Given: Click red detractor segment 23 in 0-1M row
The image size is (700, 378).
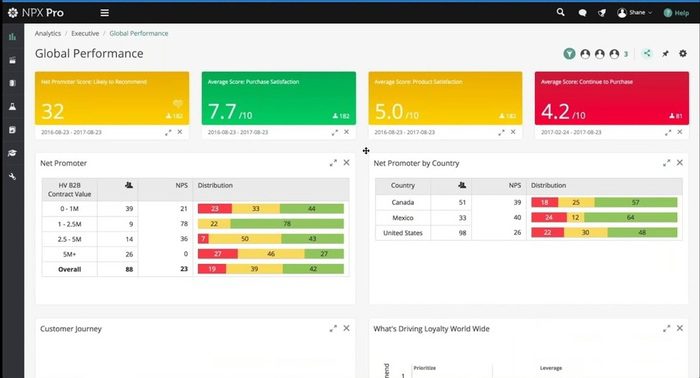Looking at the screenshot, I should point(215,209).
